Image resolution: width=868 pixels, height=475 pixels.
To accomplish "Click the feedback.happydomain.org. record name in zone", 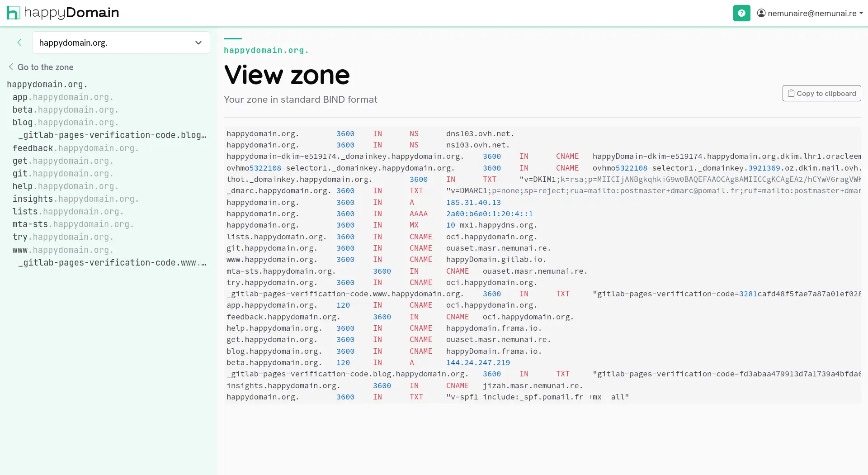I will coord(283,317).
